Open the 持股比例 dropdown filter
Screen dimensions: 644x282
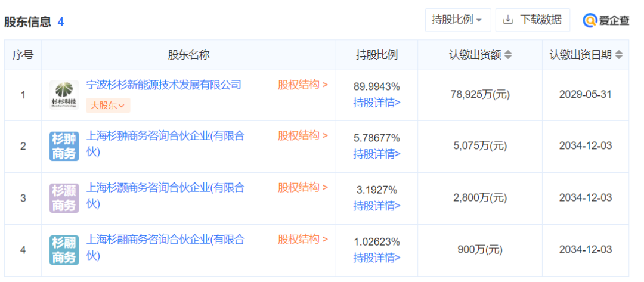click(x=457, y=20)
